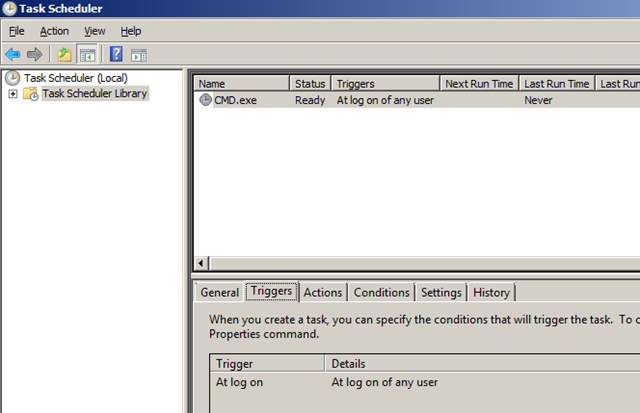Open the Action menu
The image size is (640, 413).
click(54, 31)
